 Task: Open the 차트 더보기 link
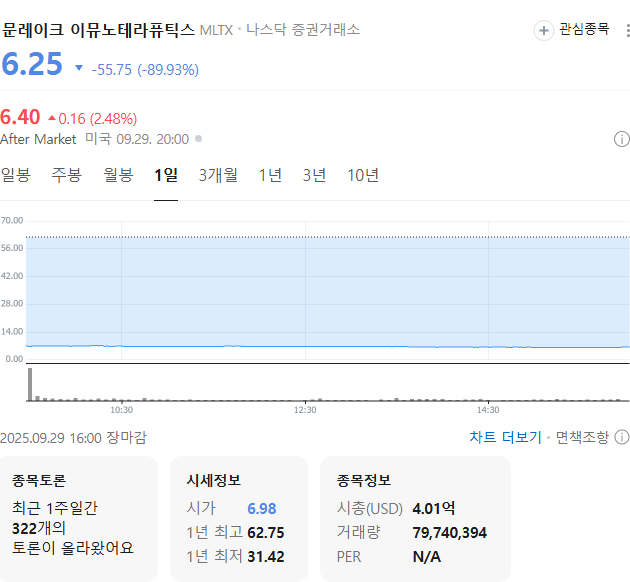pos(505,437)
